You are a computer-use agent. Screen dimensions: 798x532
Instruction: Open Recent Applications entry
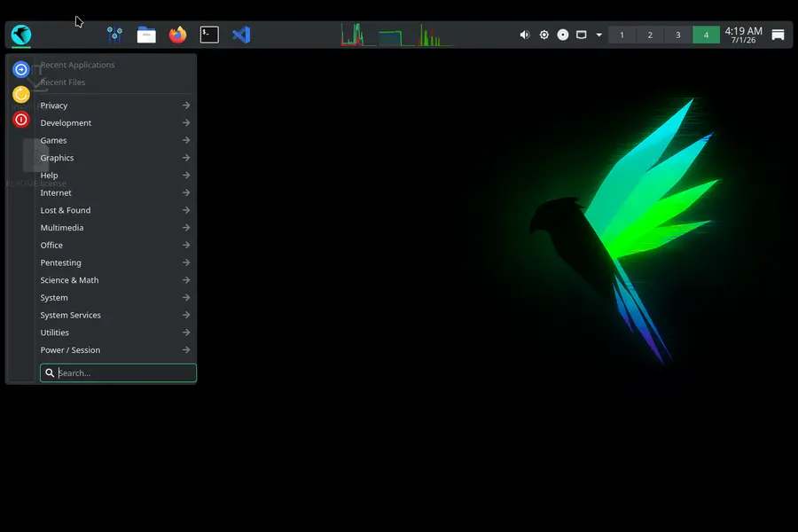pos(115,65)
